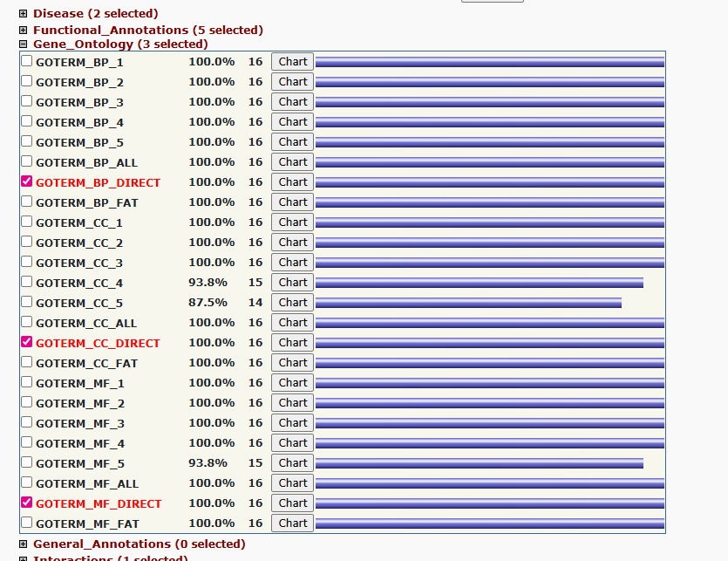This screenshot has width=728, height=561.
Task: Expand the General_Annotations category
Action: point(24,544)
